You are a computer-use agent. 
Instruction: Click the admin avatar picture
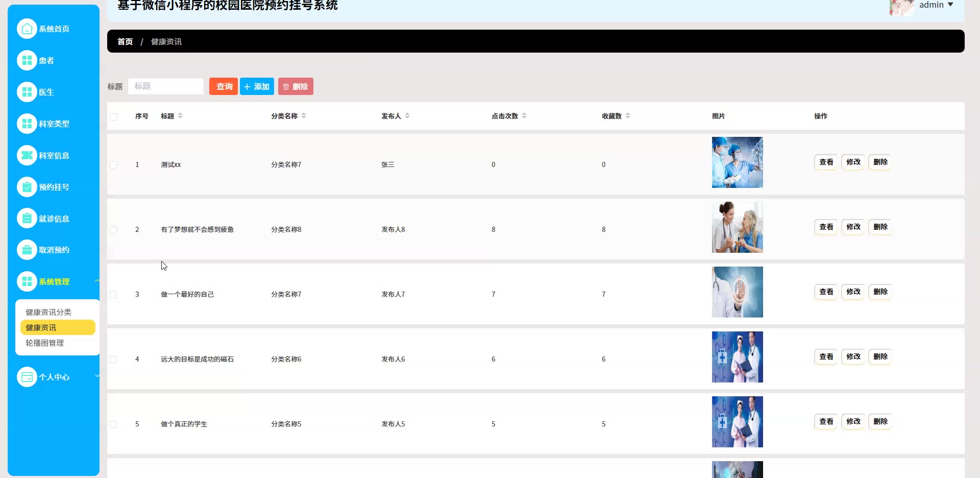tap(901, 7)
